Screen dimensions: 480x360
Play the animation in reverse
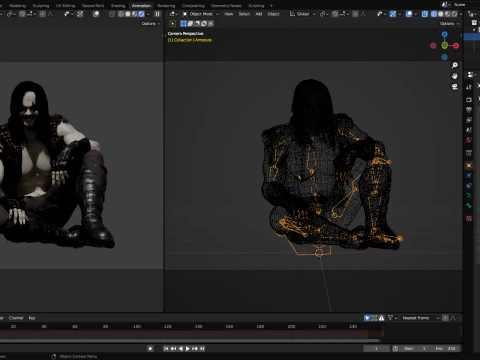(x=180, y=348)
